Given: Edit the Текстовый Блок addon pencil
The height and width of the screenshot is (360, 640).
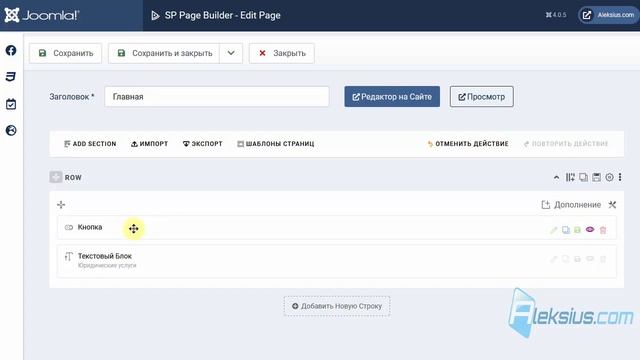Looking at the screenshot, I should click(553, 259).
